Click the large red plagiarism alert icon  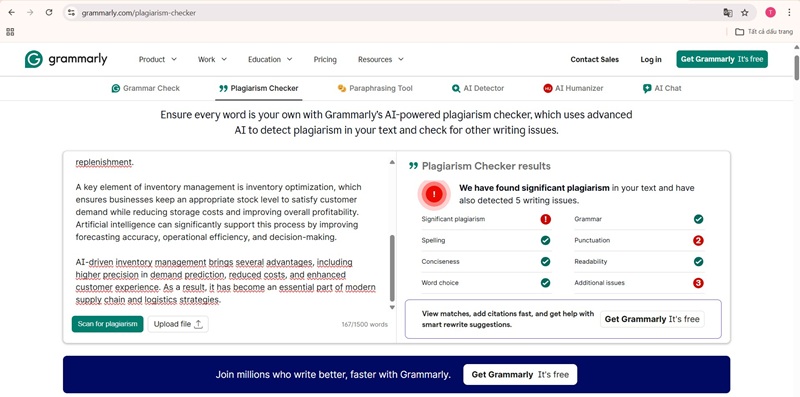point(434,194)
